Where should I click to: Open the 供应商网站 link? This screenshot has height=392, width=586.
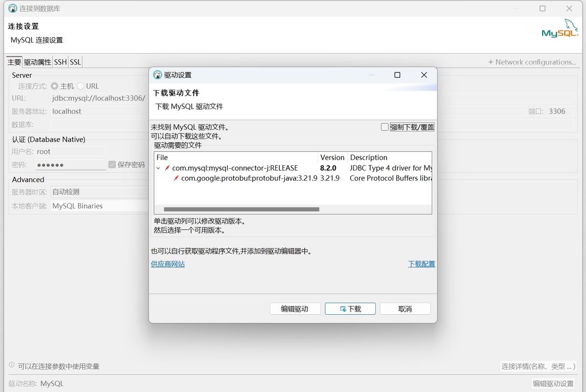click(168, 264)
